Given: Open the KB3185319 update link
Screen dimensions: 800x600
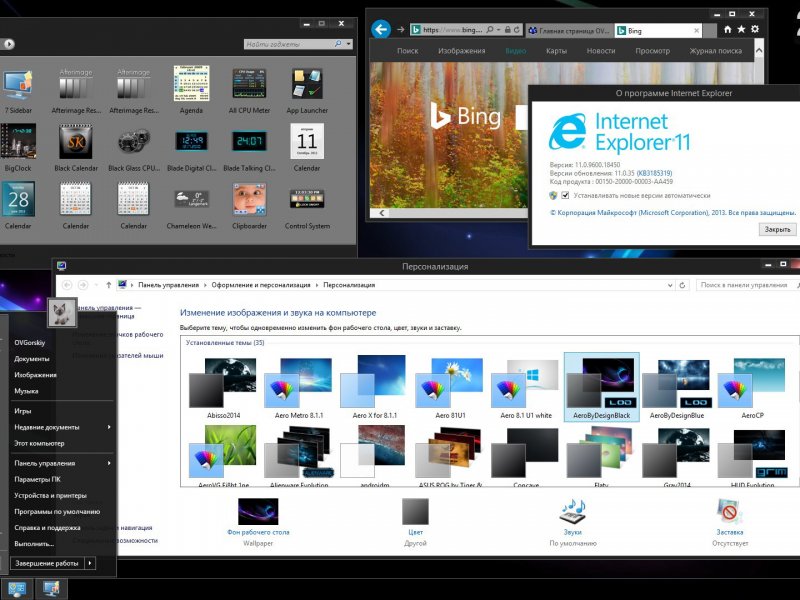Looking at the screenshot, I should click(654, 173).
